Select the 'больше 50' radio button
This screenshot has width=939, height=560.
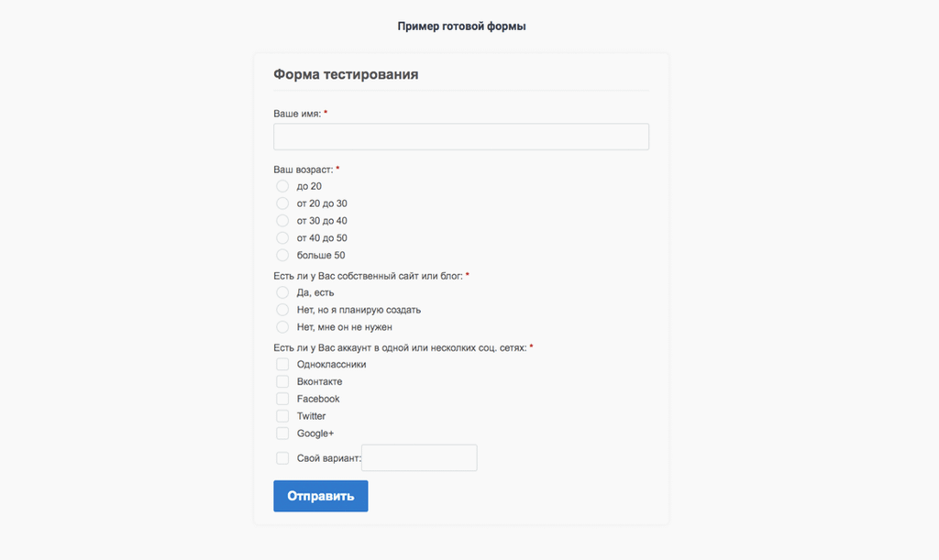pyautogui.click(x=282, y=256)
